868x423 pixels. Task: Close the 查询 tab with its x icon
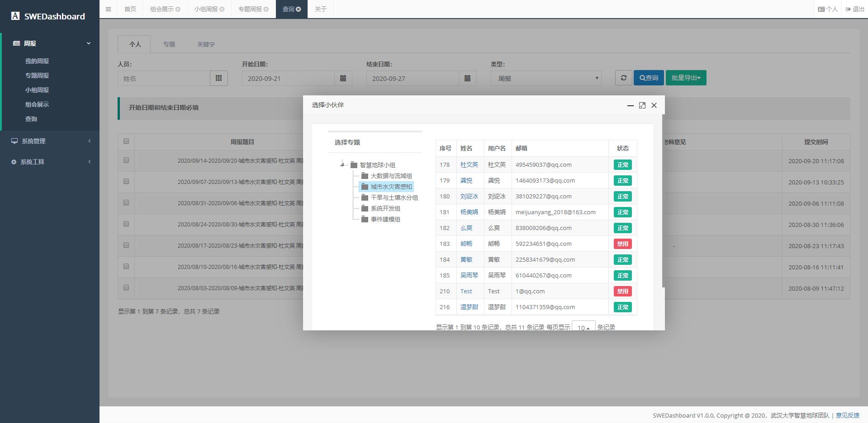[x=299, y=9]
